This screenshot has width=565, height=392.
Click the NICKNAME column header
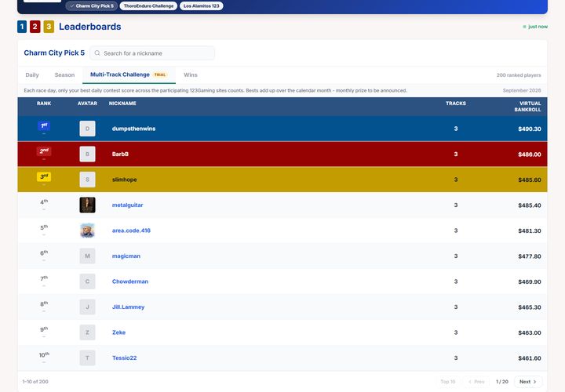pos(122,103)
